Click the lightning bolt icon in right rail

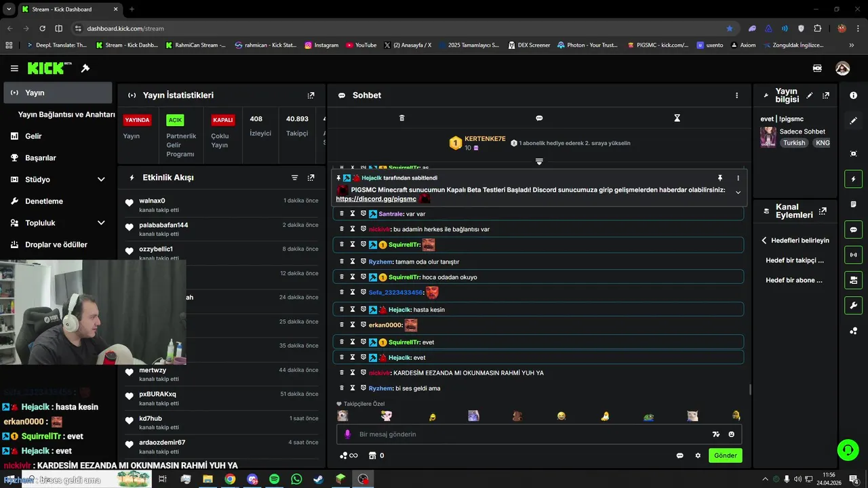[853, 179]
